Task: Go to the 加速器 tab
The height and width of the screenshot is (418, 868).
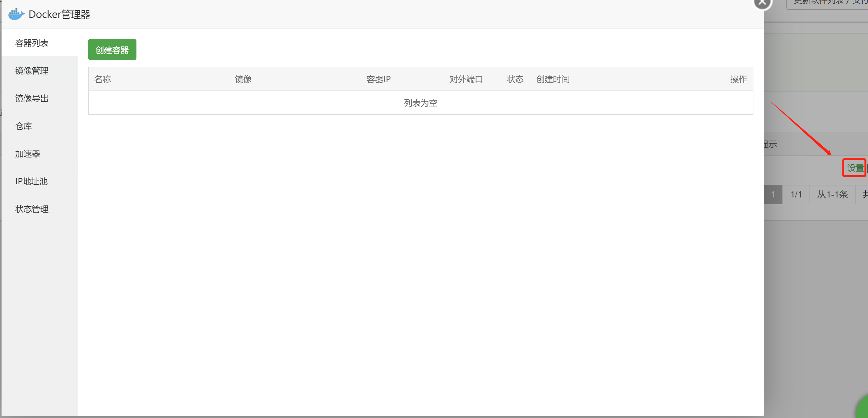Action: pos(28,154)
